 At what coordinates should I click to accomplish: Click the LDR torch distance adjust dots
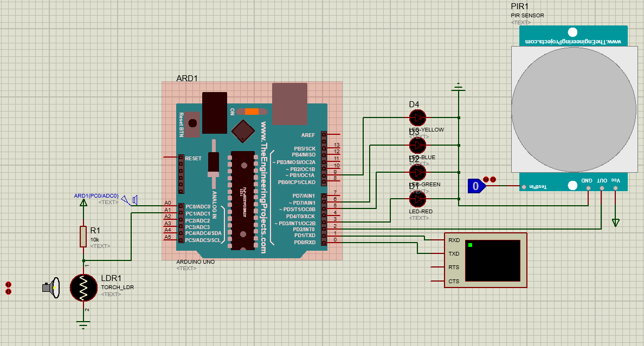pos(8,288)
